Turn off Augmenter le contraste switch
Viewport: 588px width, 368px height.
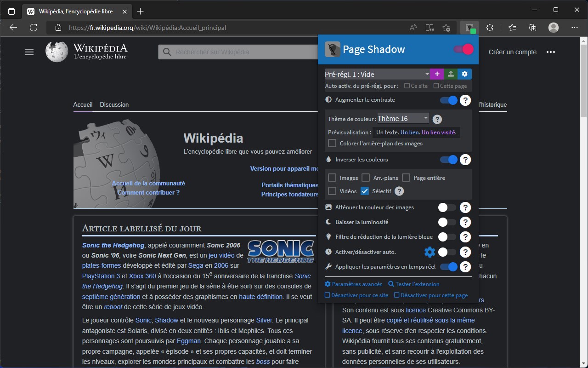(449, 100)
